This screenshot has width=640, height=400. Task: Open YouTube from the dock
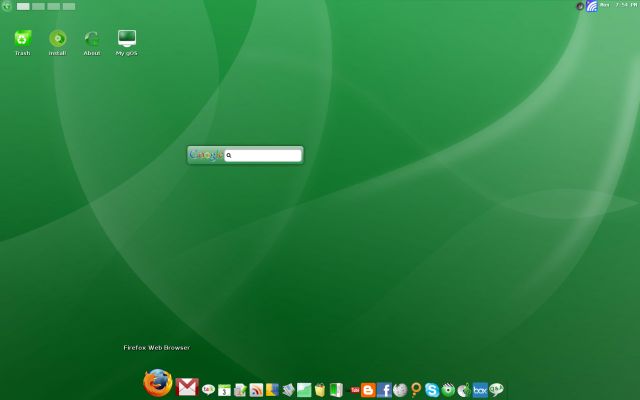click(355, 390)
